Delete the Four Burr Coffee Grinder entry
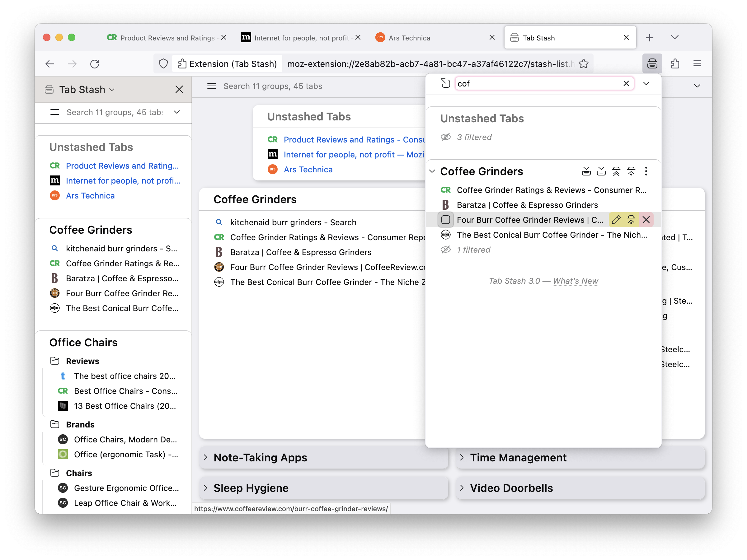The width and height of the screenshot is (747, 560). [646, 220]
